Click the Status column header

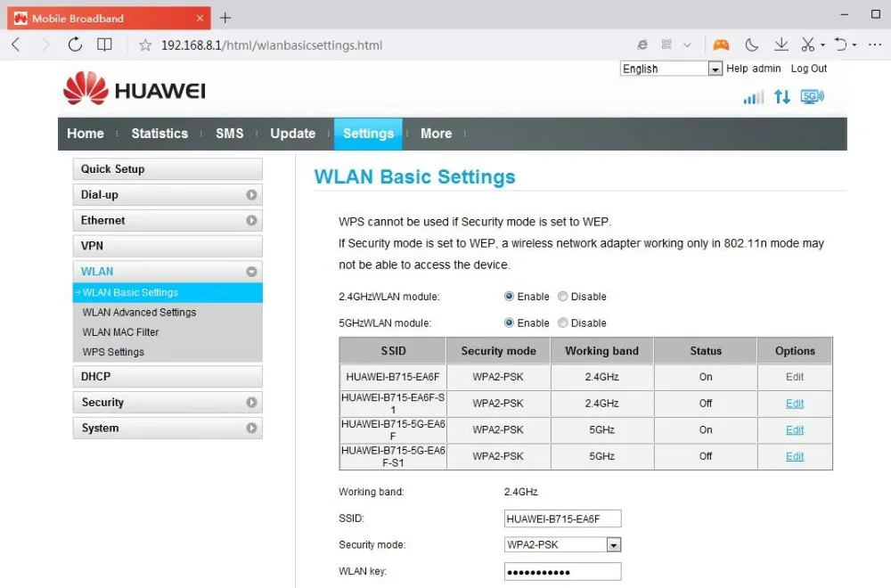(706, 351)
